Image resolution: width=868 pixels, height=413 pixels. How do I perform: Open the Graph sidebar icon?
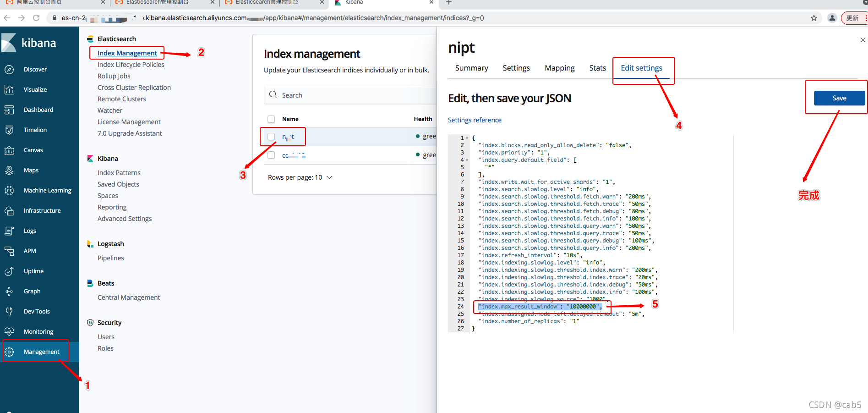click(9, 292)
